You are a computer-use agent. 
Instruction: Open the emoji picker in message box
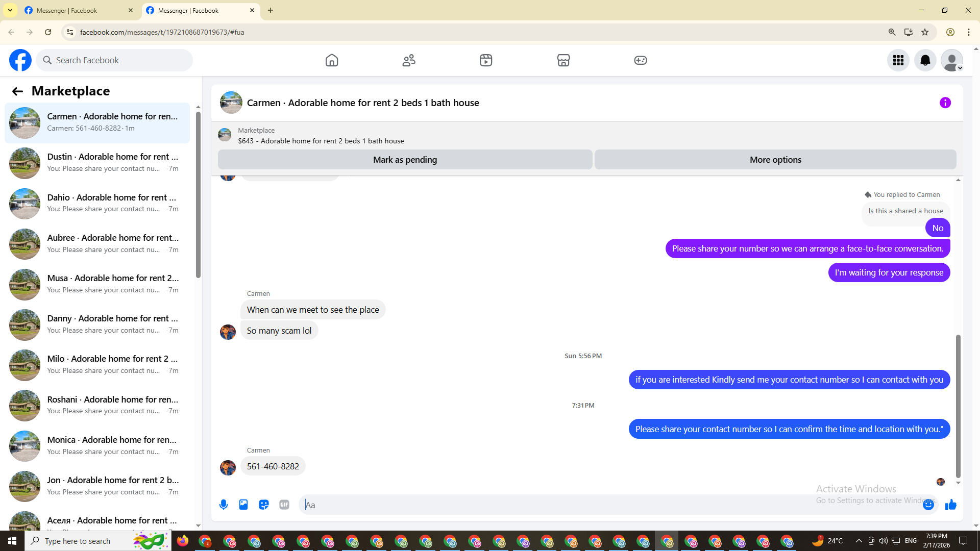tap(928, 505)
